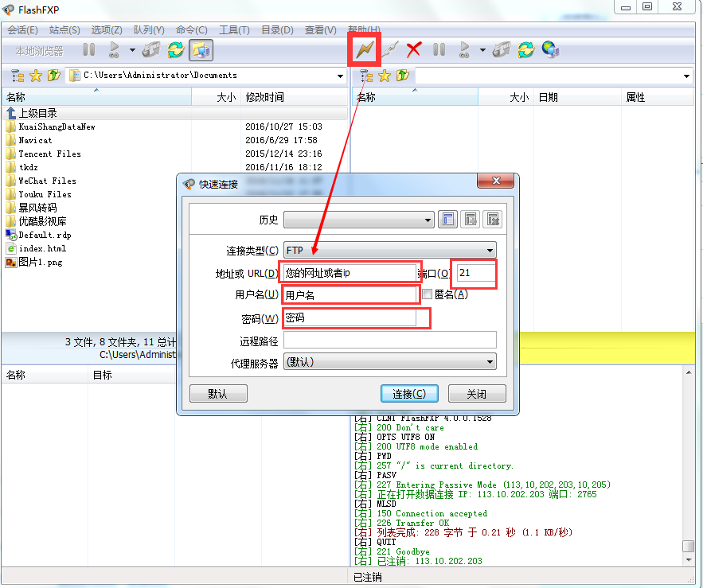Click the delete history icon button
This screenshot has width=703, height=588.
point(492,219)
